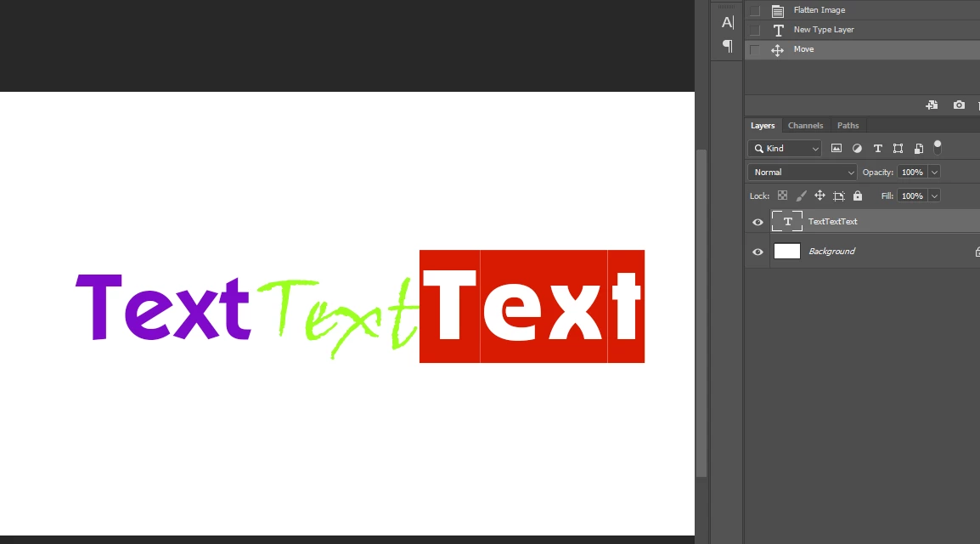The height and width of the screenshot is (544, 980).
Task: Click the green handwritten Text on canvas
Action: point(337,318)
